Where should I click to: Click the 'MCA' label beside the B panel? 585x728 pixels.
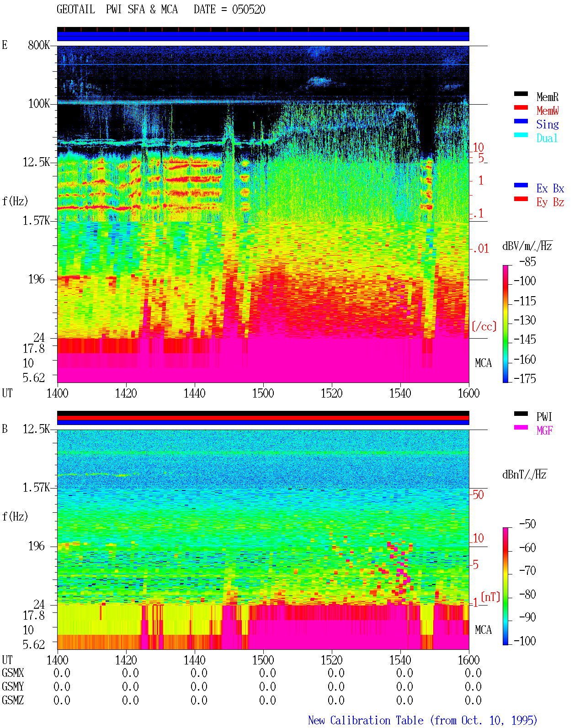point(483,630)
